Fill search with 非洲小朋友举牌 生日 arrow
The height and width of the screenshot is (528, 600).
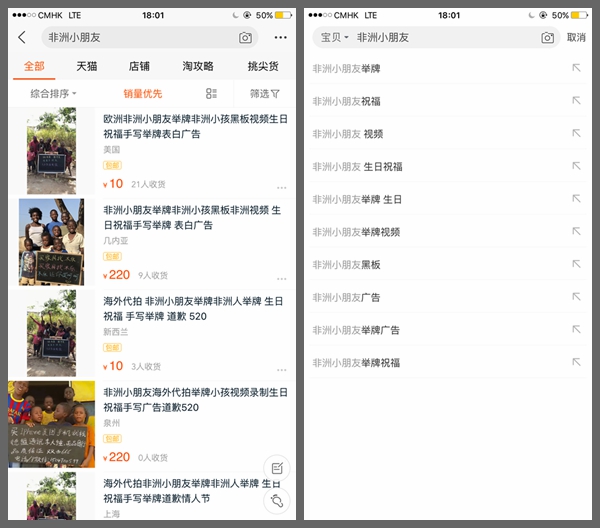[x=576, y=198]
